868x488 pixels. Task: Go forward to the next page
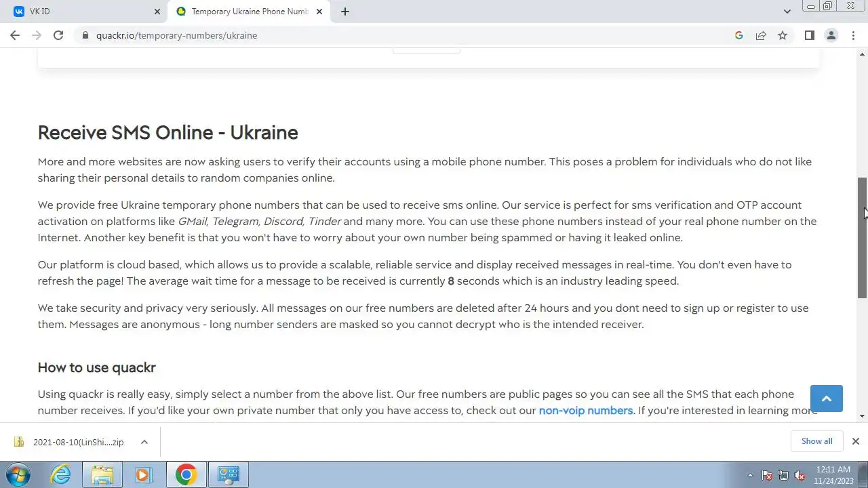pos(37,35)
